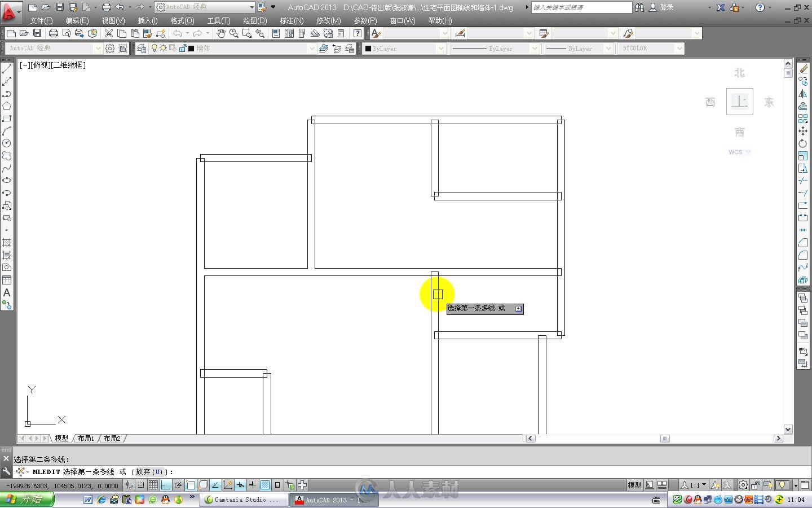Click the Zoom Realtime magnifier icon

pos(234,34)
